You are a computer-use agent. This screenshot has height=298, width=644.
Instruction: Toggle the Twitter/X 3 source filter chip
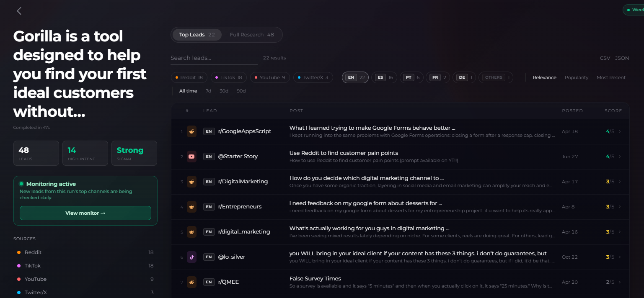(313, 77)
